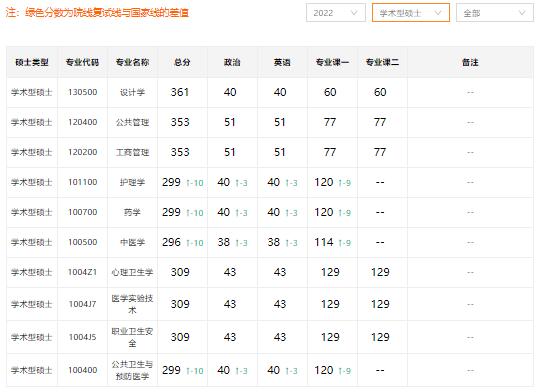538x392 pixels.
Task: Click total score 353 in 公共管理 row
Action: [x=180, y=122]
